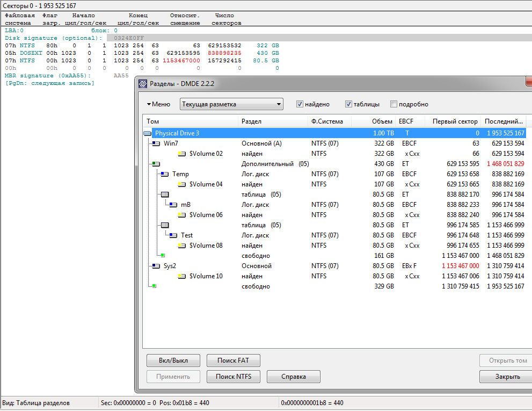Click the Temp logical disk icon
The height and width of the screenshot is (411, 532).
(x=165, y=174)
